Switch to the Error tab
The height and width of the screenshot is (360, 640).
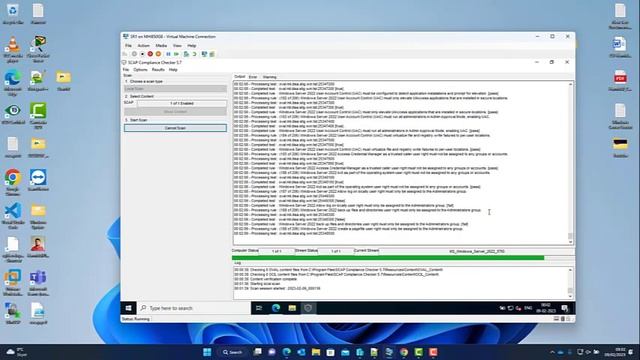tap(253, 77)
